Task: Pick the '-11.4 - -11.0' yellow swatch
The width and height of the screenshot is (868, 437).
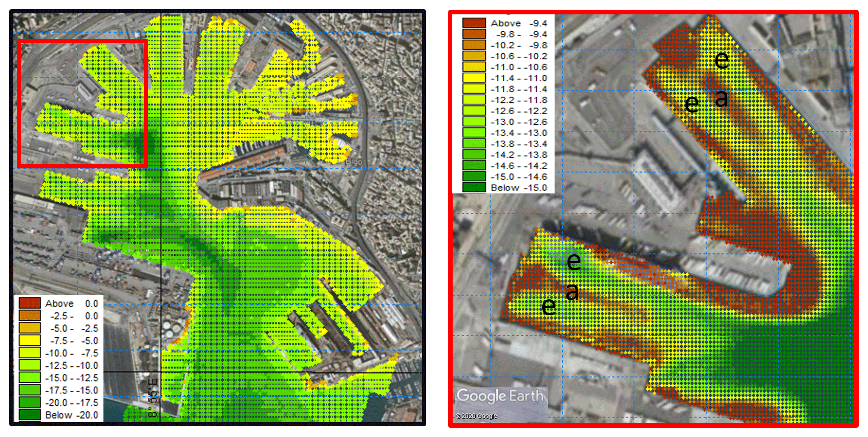Action: 474,78
